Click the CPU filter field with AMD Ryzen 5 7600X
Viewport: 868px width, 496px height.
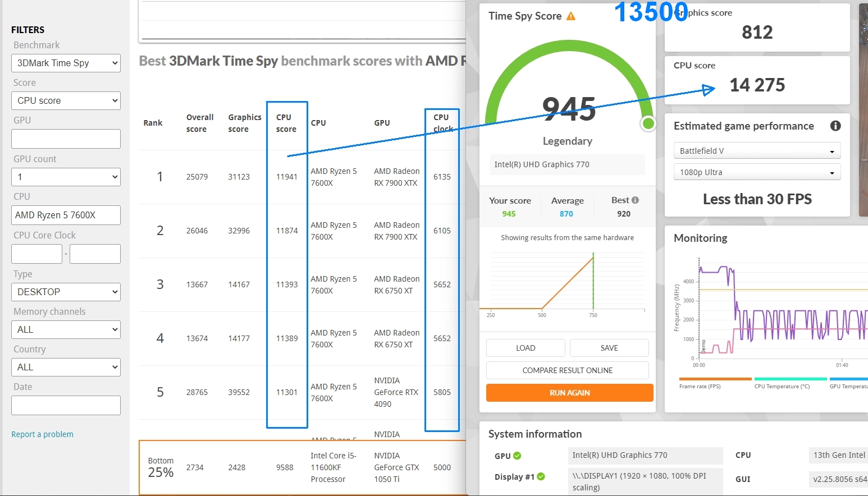point(66,215)
